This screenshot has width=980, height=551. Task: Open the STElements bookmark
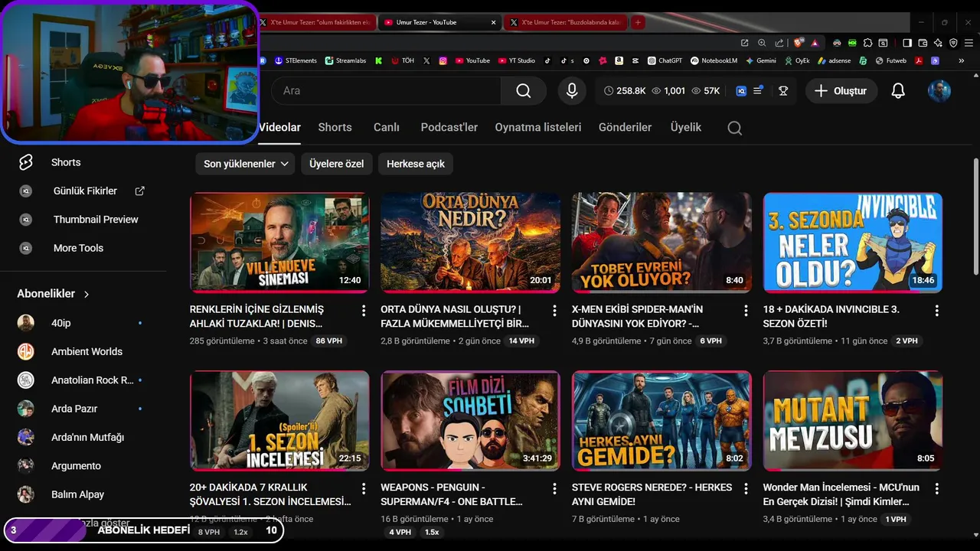(x=296, y=60)
